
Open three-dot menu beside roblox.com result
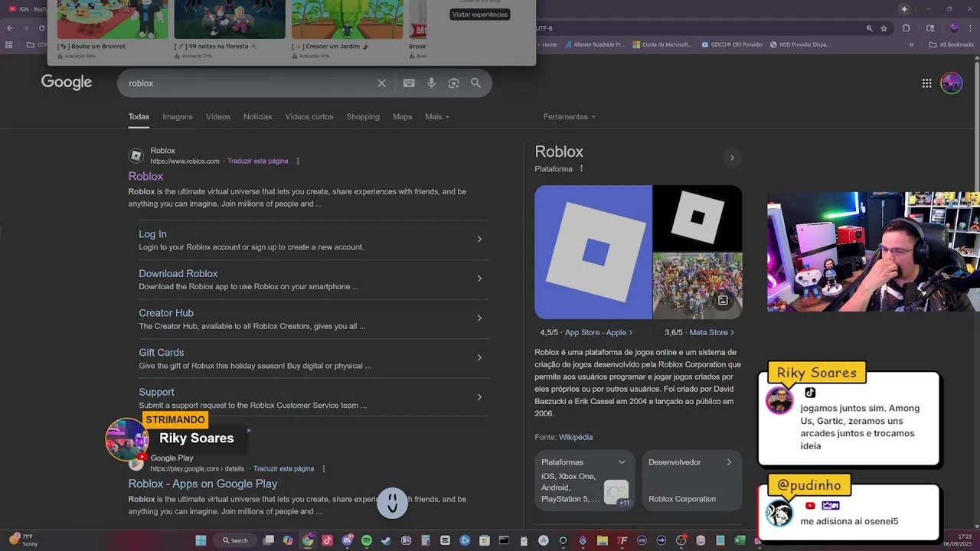click(298, 161)
